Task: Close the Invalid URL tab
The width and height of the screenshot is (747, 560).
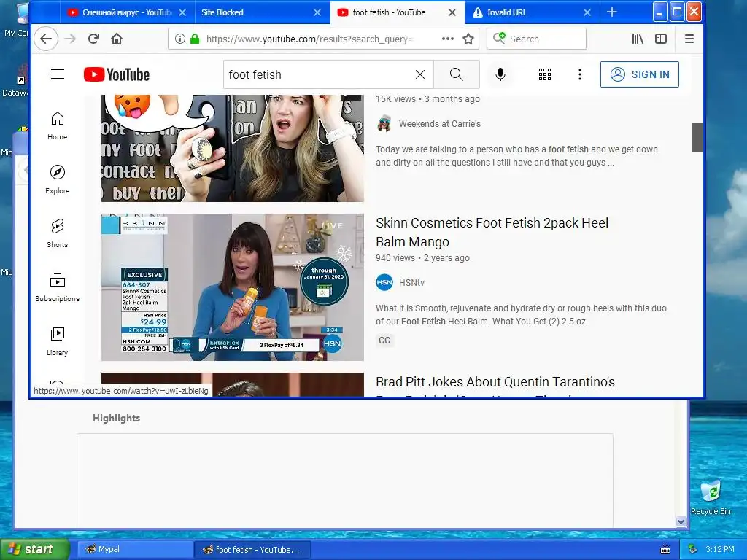Action: (x=587, y=12)
